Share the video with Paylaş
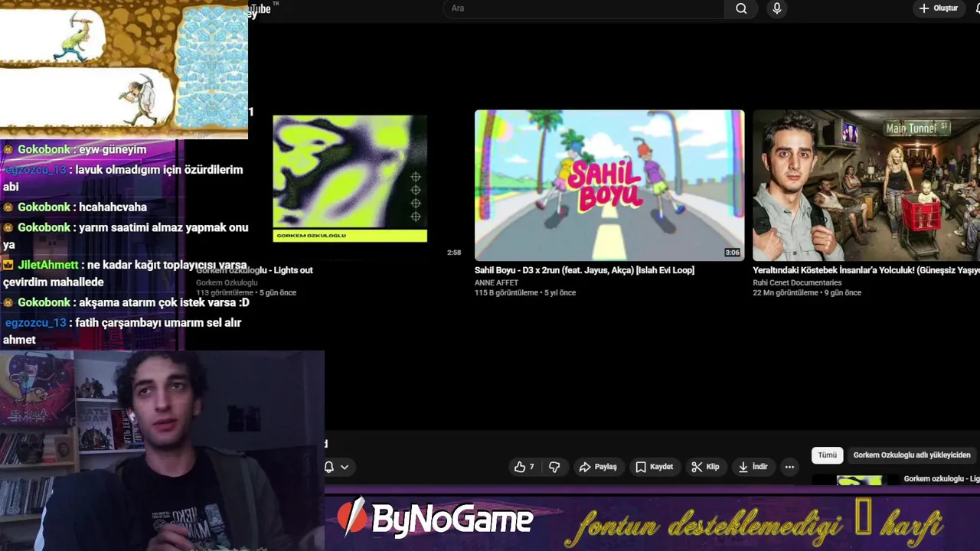This screenshot has width=980, height=551. (598, 467)
